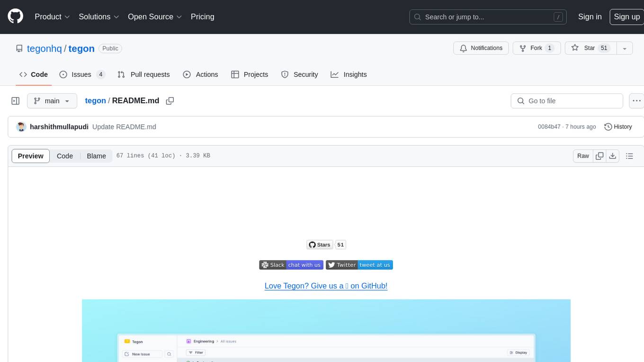Click the Slack chat with us badge
This screenshot has width=644, height=362.
pyautogui.click(x=291, y=265)
